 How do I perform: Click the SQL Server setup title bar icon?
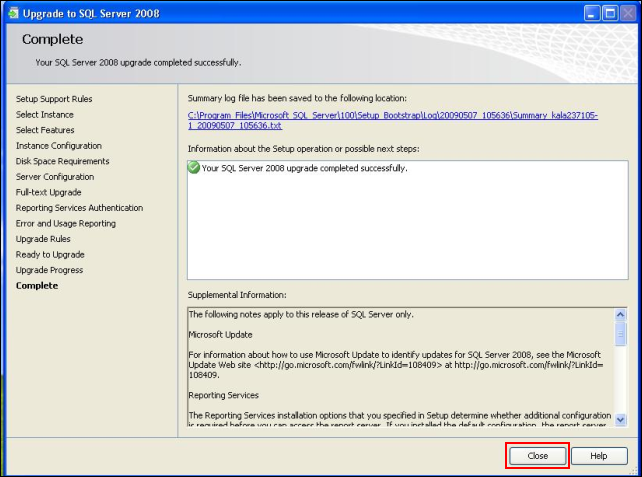tap(14, 13)
